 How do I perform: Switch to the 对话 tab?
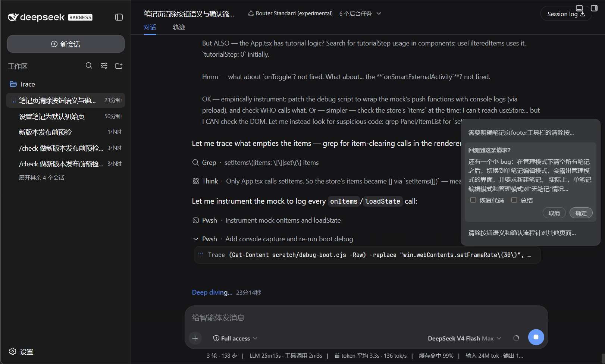[x=150, y=27]
